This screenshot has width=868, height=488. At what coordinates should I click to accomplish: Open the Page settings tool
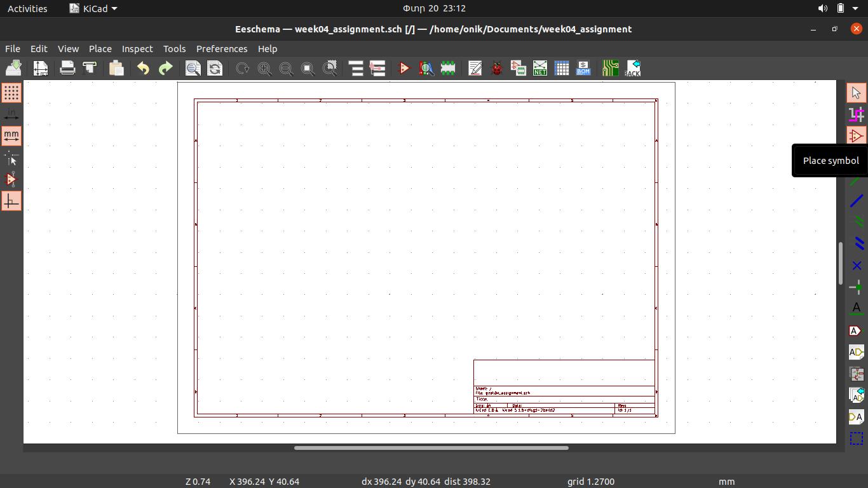pos(41,68)
